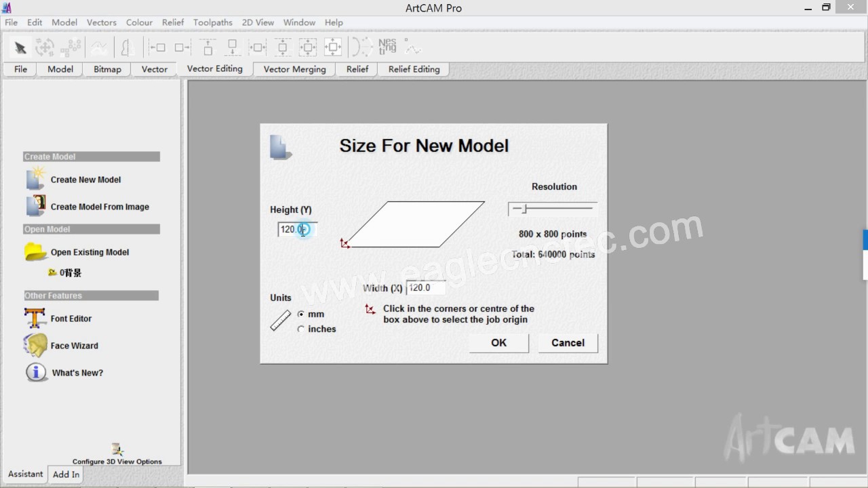Click the Face Wizard text link

75,346
